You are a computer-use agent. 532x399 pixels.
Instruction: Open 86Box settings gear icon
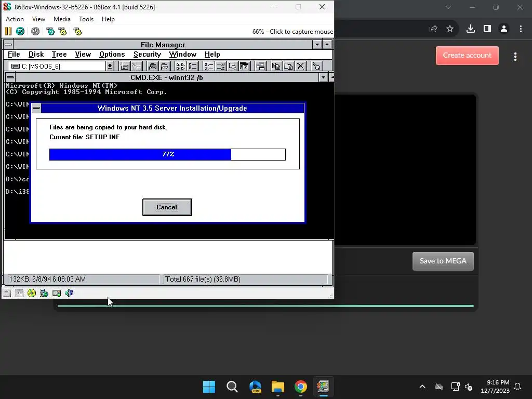click(77, 32)
